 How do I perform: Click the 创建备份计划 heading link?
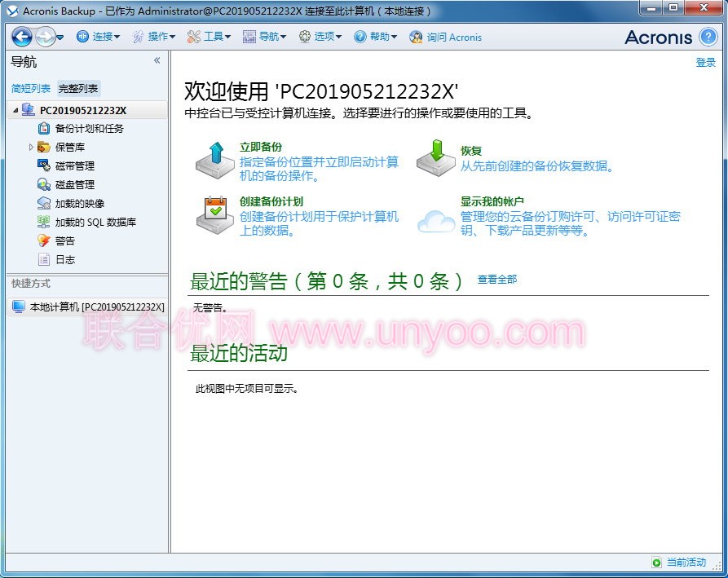pos(271,201)
